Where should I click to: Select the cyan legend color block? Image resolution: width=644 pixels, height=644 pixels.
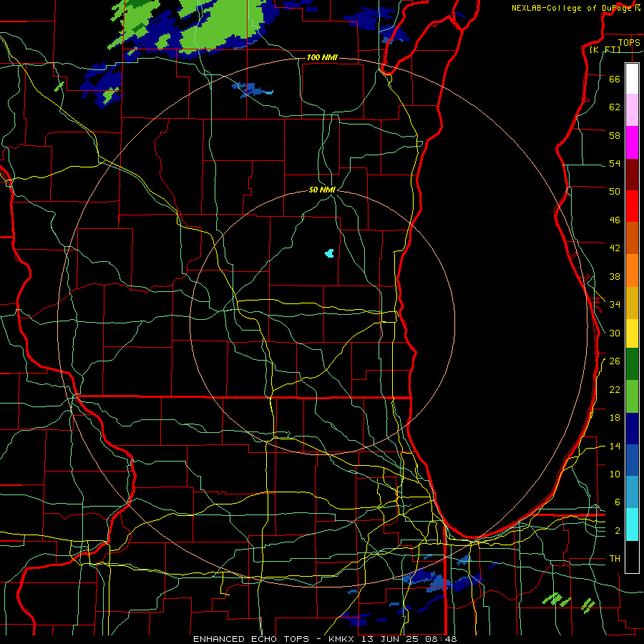point(632,525)
